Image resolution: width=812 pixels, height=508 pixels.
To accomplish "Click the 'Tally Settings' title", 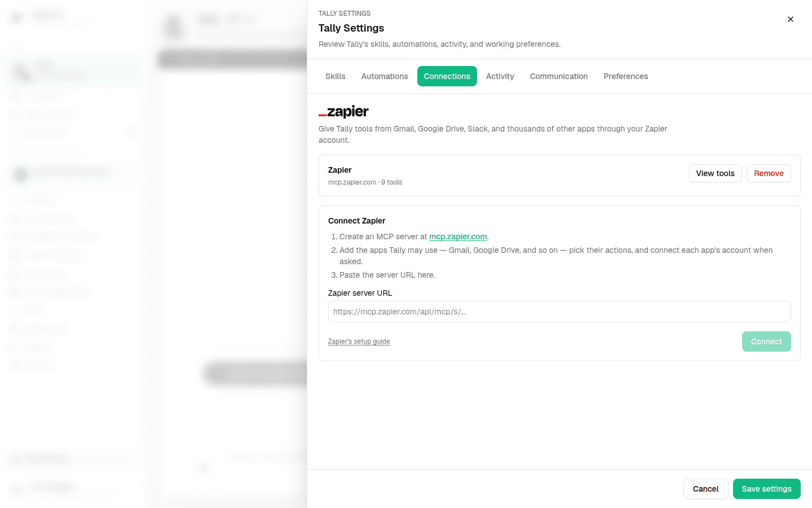I will click(351, 28).
